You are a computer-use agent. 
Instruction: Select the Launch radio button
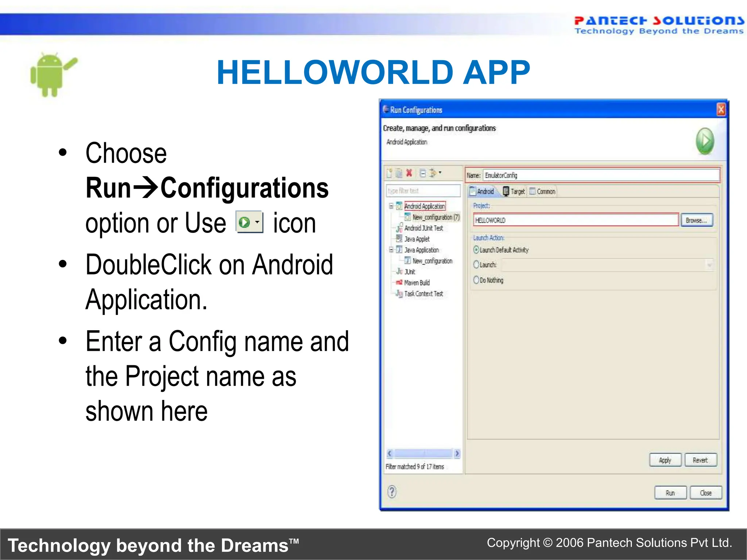(x=476, y=265)
